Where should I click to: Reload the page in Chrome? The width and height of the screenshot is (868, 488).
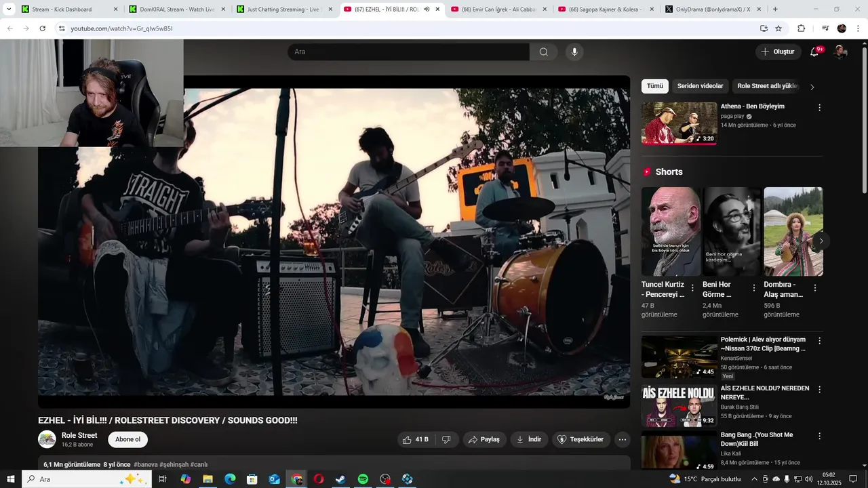click(42, 28)
